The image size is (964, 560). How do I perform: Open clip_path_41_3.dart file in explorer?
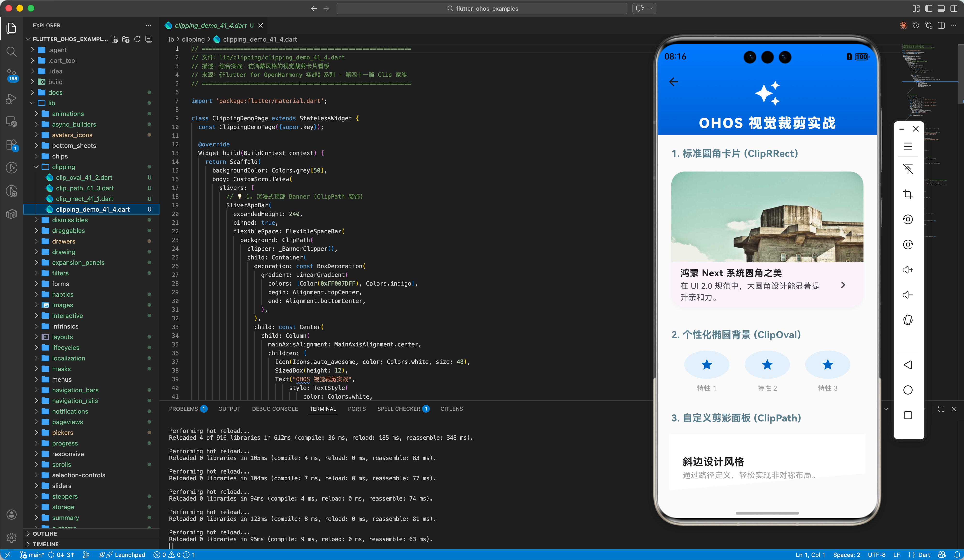[85, 188]
